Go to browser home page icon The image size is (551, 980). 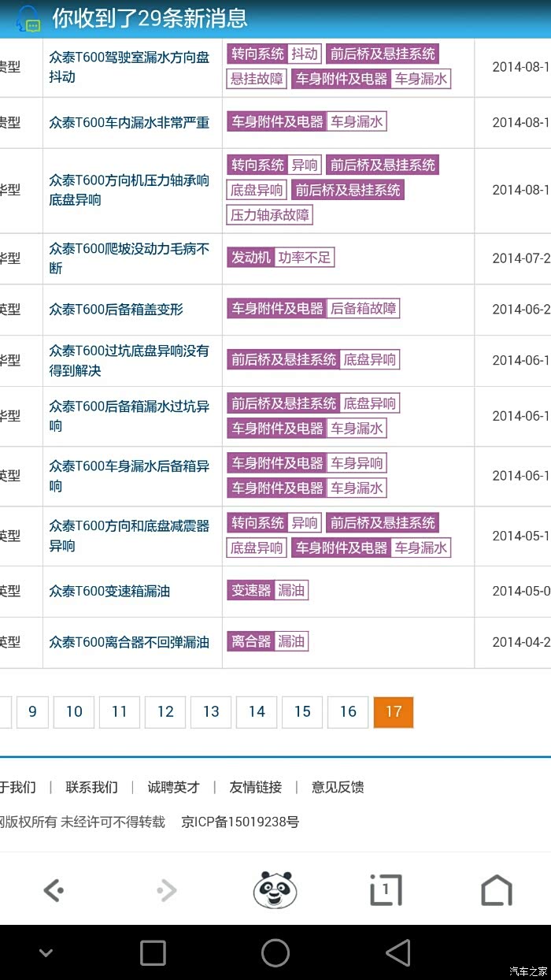tap(497, 890)
